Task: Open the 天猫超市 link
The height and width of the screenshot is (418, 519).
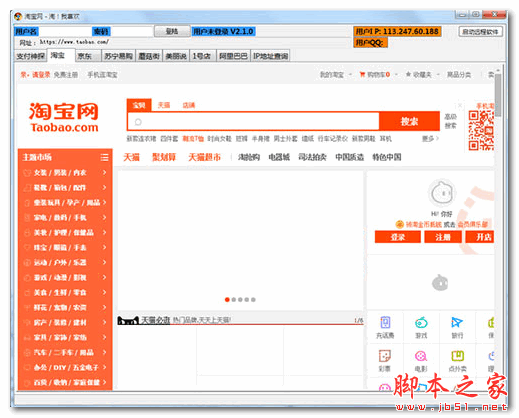Action: click(x=205, y=157)
